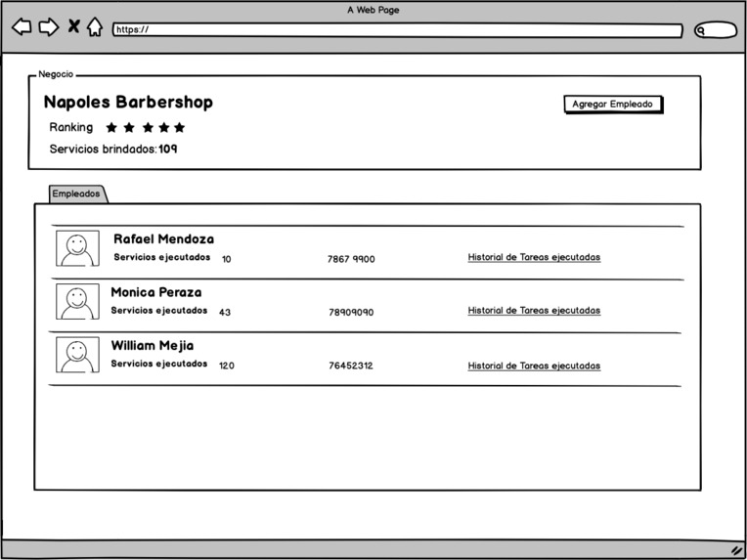Click the browser forward arrow
The height and width of the screenshot is (560, 747).
[49, 26]
